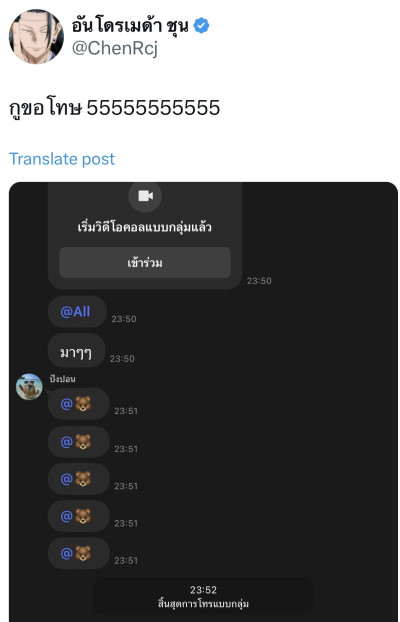Click the @All mention bubble
Screen dimensions: 400x622
coord(77,311)
